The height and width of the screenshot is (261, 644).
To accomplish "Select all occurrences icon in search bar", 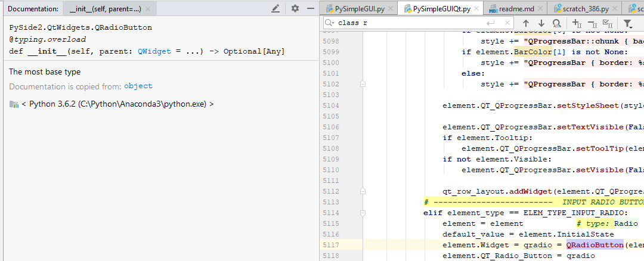I will [x=606, y=23].
